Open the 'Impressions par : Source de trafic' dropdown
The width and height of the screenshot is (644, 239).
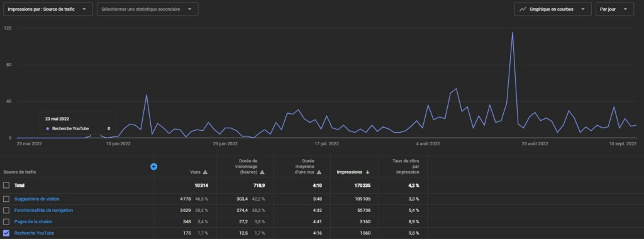click(x=48, y=9)
